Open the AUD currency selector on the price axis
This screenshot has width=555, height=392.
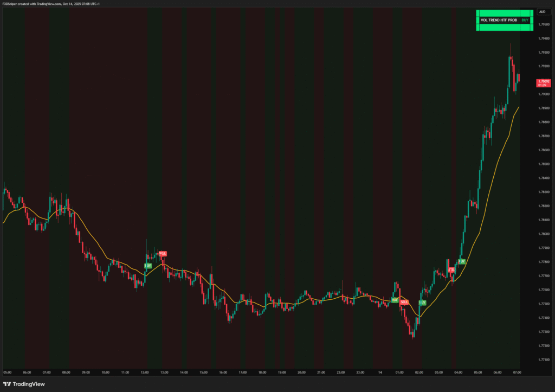coord(541,11)
